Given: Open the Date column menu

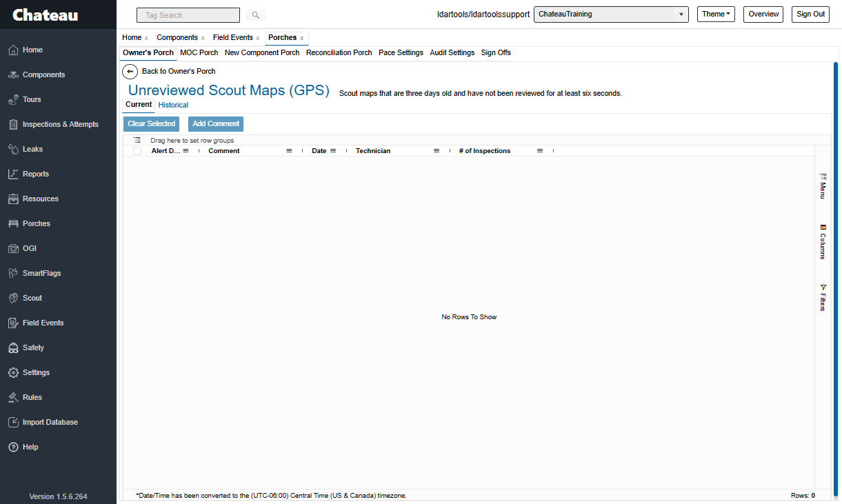Looking at the screenshot, I should tap(333, 150).
